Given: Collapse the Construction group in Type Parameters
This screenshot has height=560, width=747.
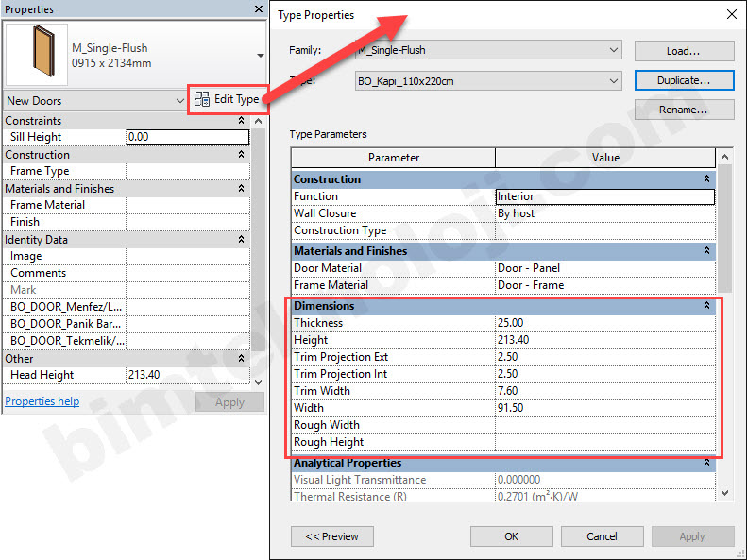Looking at the screenshot, I should click(x=706, y=179).
